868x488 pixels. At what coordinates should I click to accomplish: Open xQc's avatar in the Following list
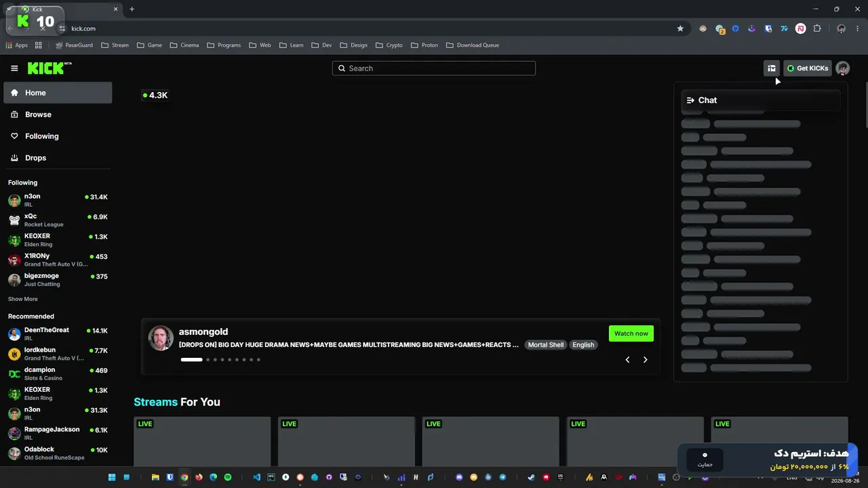click(14, 220)
